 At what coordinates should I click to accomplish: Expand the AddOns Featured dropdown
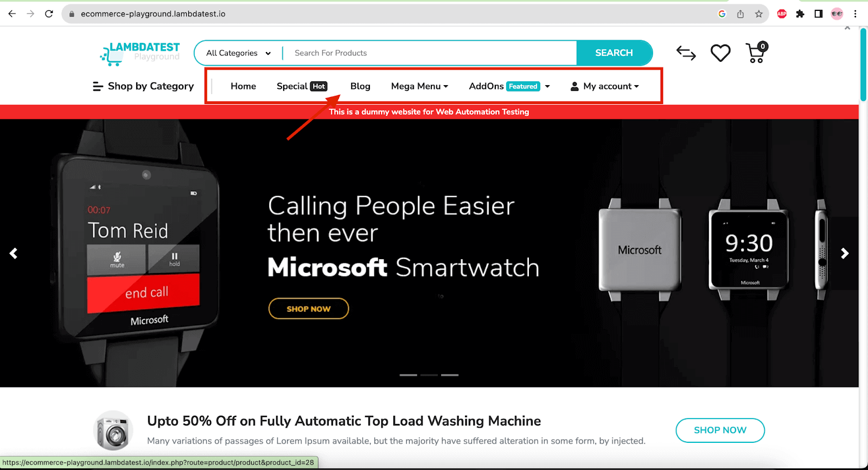tap(509, 86)
